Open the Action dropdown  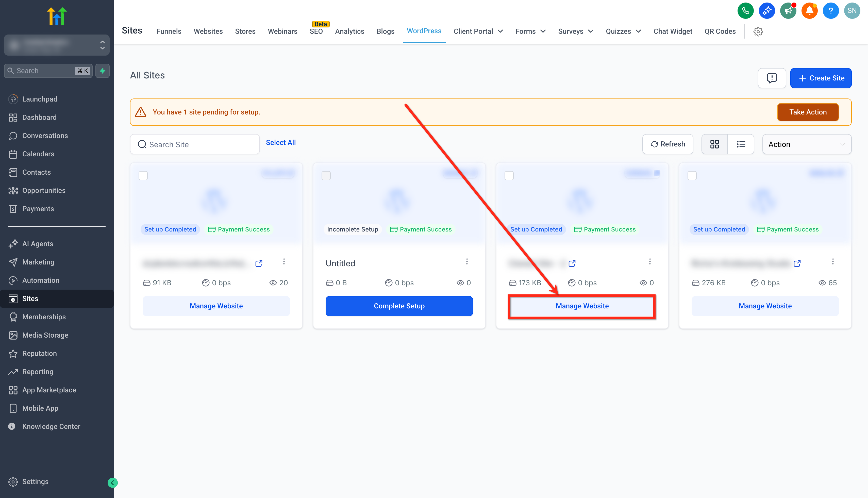[x=806, y=144]
